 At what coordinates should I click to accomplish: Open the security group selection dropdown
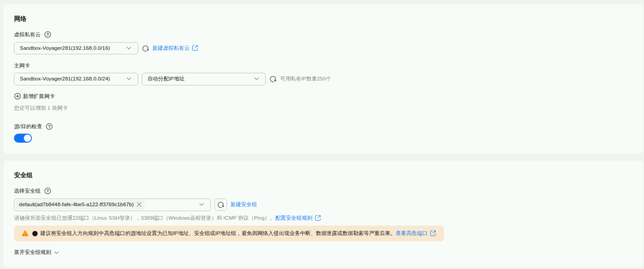[x=202, y=204]
